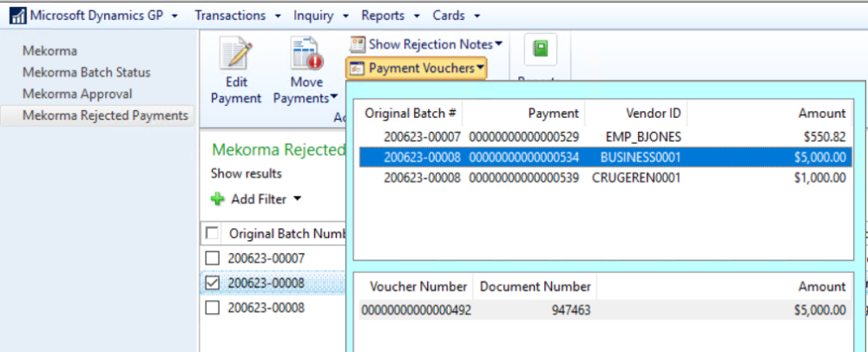This screenshot has width=868, height=352.
Task: Check the last unchecked 200623-00008 row checkbox
Action: click(212, 308)
